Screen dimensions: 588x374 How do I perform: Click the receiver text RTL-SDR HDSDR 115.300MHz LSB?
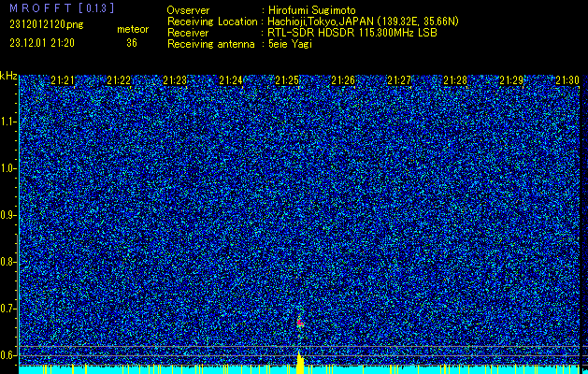352,33
